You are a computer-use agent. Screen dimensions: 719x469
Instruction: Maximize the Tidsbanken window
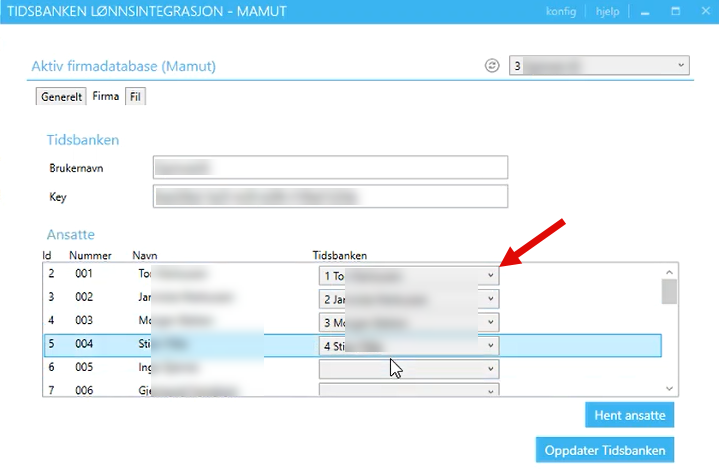tap(675, 11)
